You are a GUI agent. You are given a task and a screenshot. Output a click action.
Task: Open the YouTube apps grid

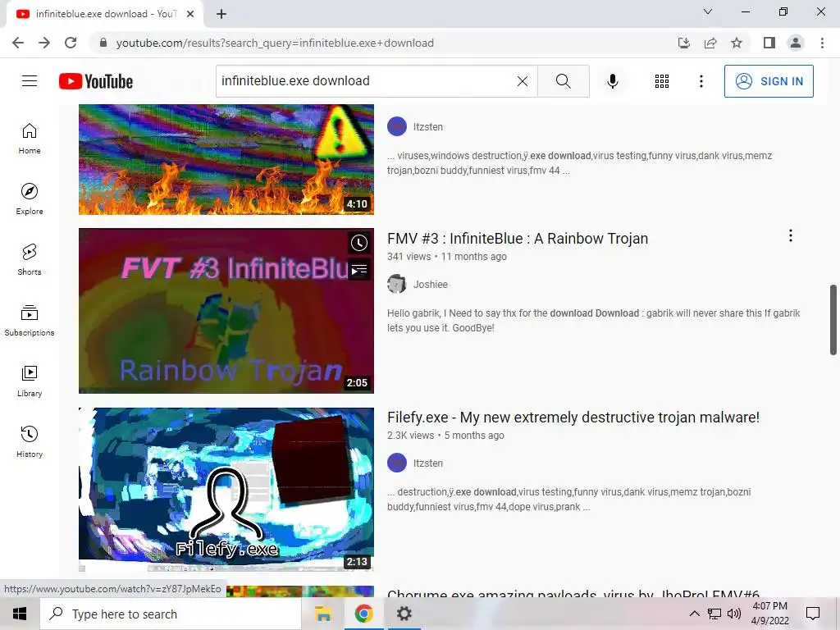click(662, 81)
